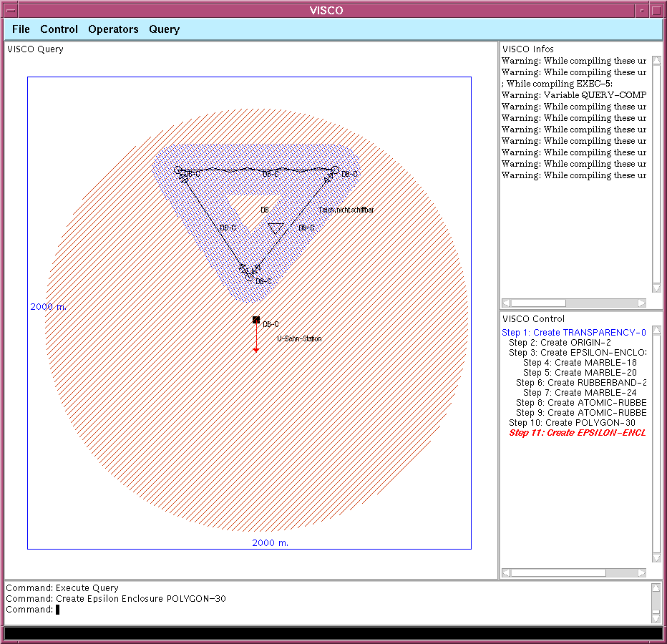This screenshot has height=644, width=667.
Task: Open the File menu
Action: [21, 29]
